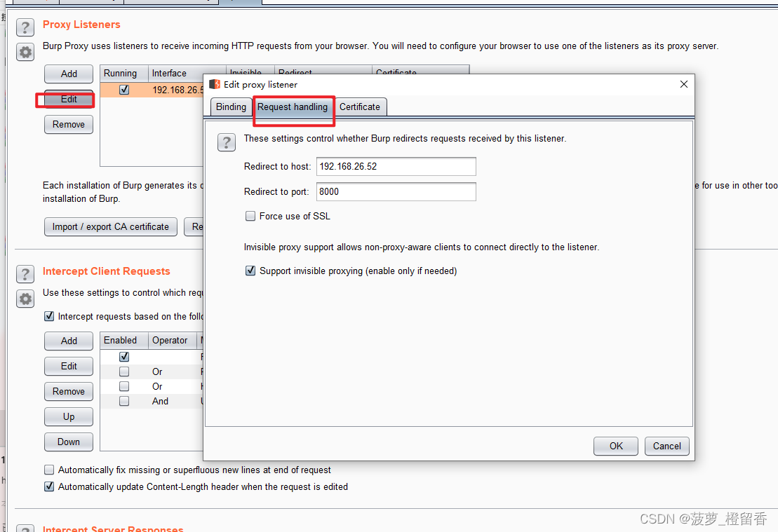Enable the second Or intercept rule
This screenshot has width=778, height=532.
pos(124,386)
